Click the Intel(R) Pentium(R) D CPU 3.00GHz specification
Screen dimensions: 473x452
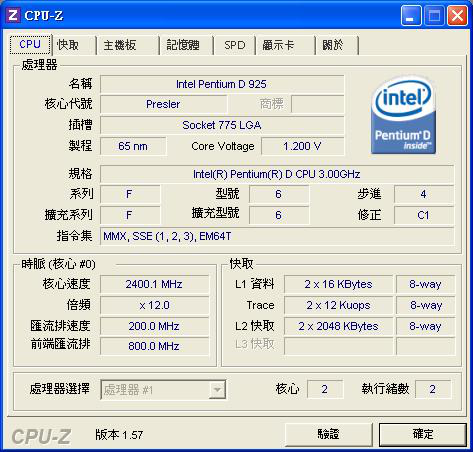pos(277,174)
